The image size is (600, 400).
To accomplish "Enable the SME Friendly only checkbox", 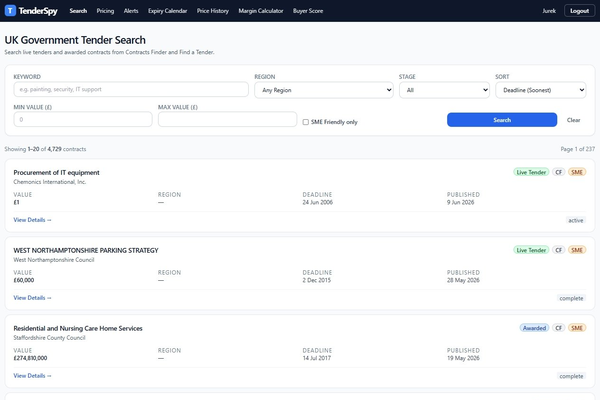I will tap(306, 122).
